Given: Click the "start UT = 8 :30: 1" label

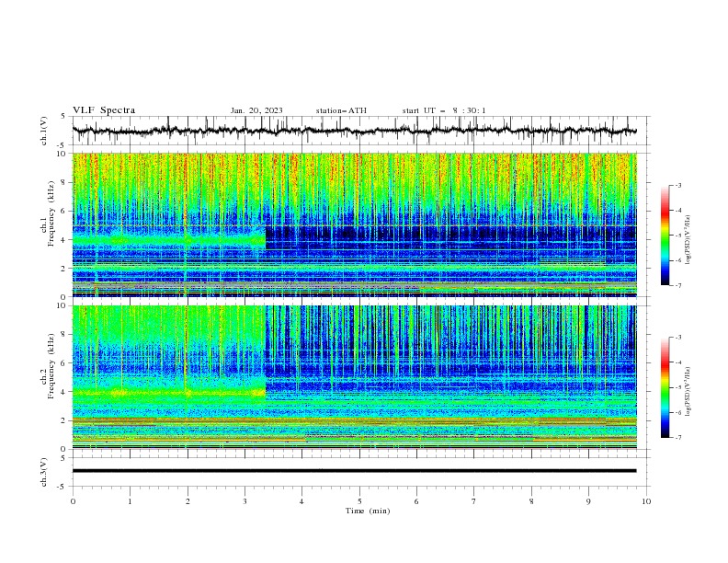Looking at the screenshot, I should click(444, 110).
